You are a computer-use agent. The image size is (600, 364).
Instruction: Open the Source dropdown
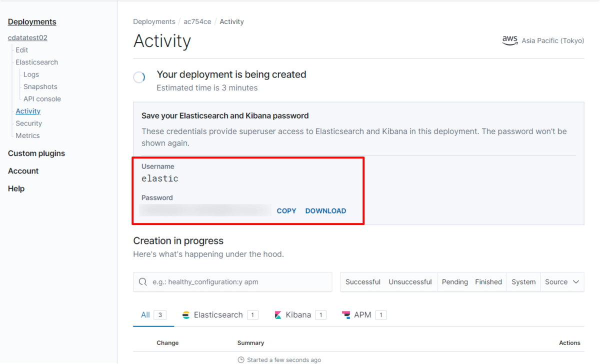(x=562, y=282)
